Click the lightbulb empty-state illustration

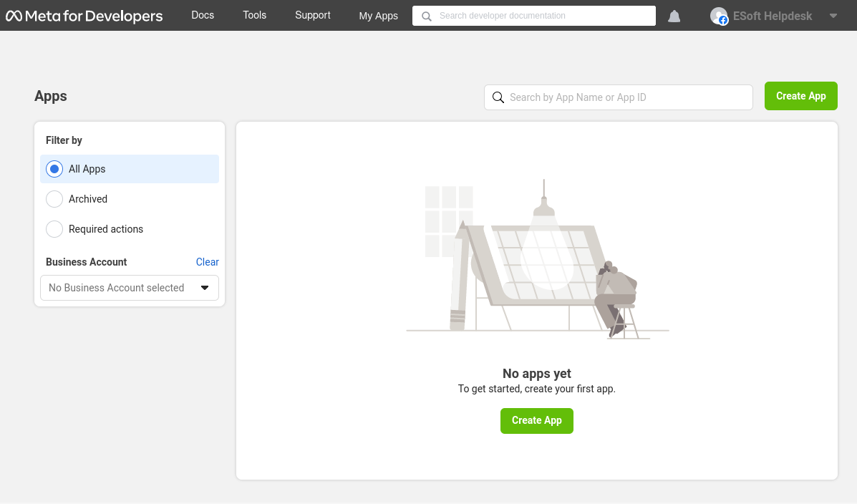click(x=537, y=259)
